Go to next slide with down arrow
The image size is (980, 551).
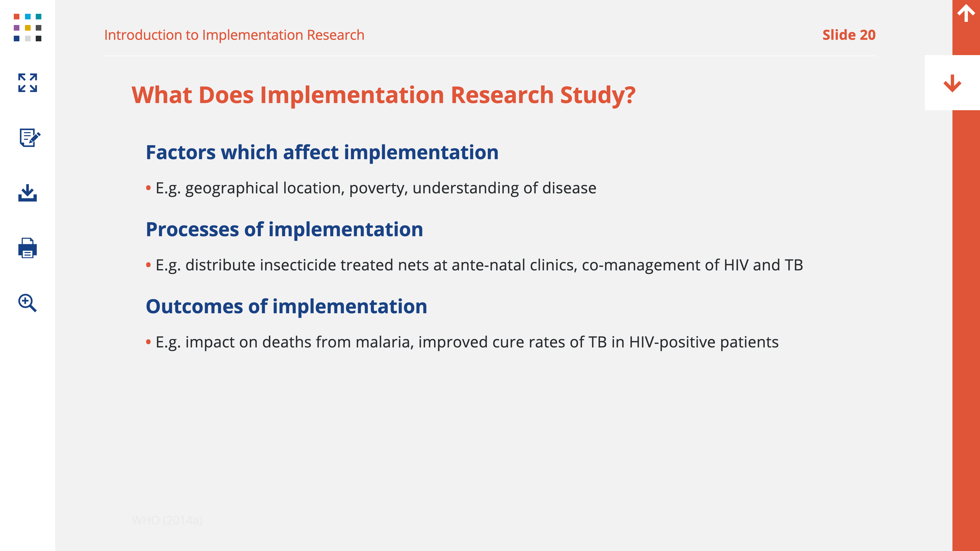pyautogui.click(x=952, y=83)
